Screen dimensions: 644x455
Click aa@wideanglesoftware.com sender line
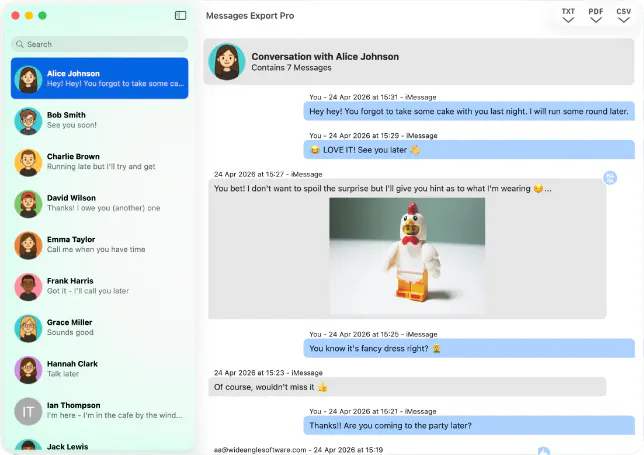(x=298, y=450)
